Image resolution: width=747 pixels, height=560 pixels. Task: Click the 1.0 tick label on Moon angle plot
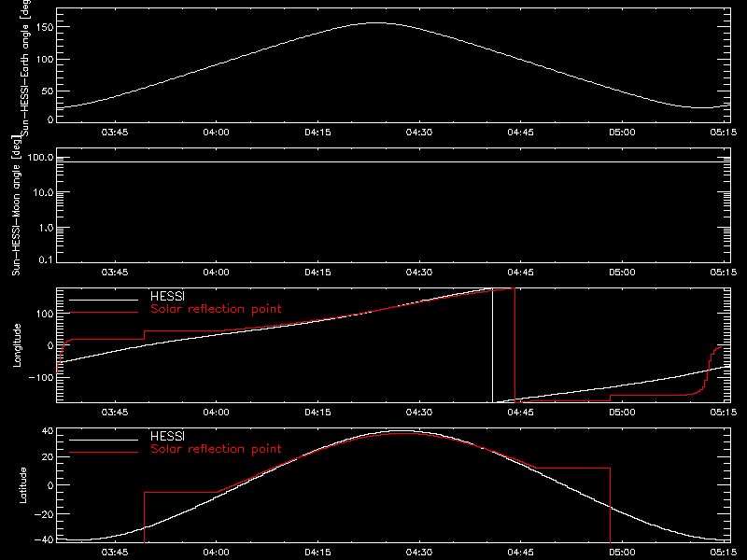(x=47, y=228)
